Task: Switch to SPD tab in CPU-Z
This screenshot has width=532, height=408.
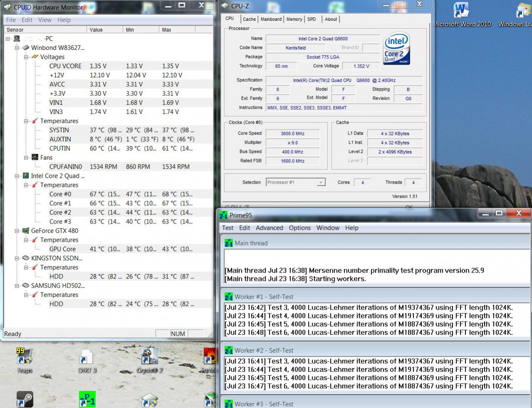Action: 312,19
